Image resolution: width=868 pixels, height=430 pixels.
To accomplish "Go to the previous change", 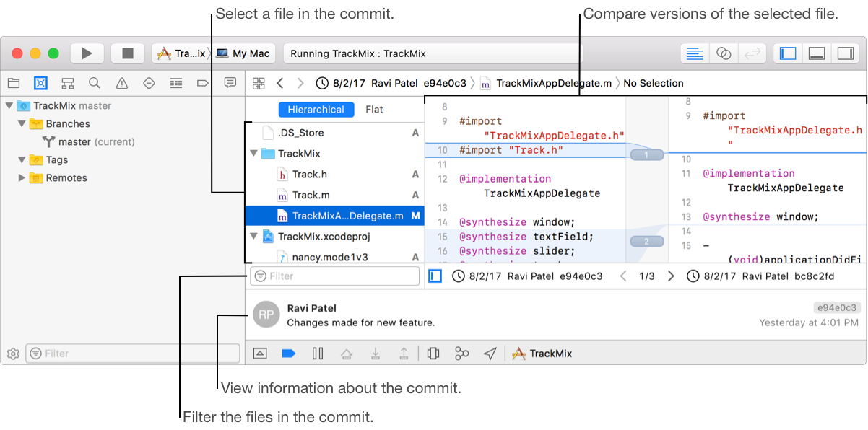I will click(x=625, y=276).
